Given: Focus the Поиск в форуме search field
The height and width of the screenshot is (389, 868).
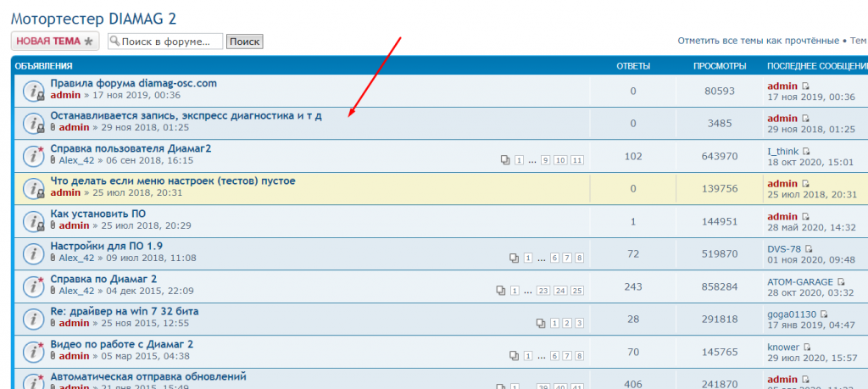Looking at the screenshot, I should point(165,42).
